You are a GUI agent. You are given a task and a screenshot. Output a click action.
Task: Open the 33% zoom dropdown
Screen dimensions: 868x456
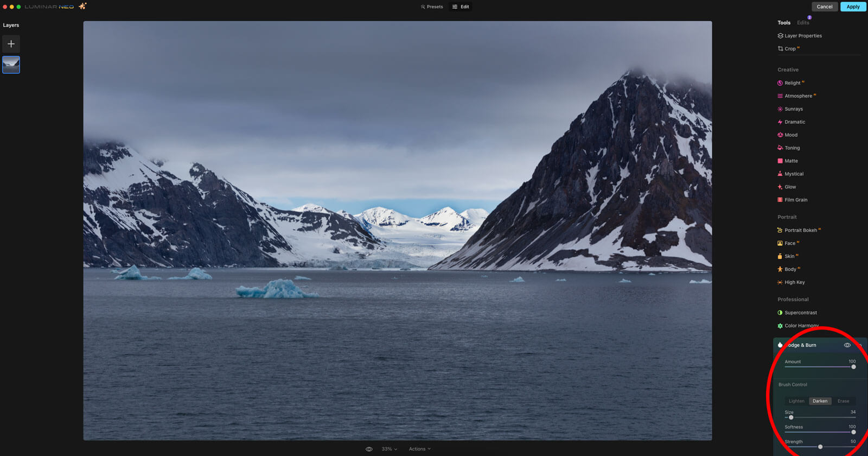pos(389,449)
